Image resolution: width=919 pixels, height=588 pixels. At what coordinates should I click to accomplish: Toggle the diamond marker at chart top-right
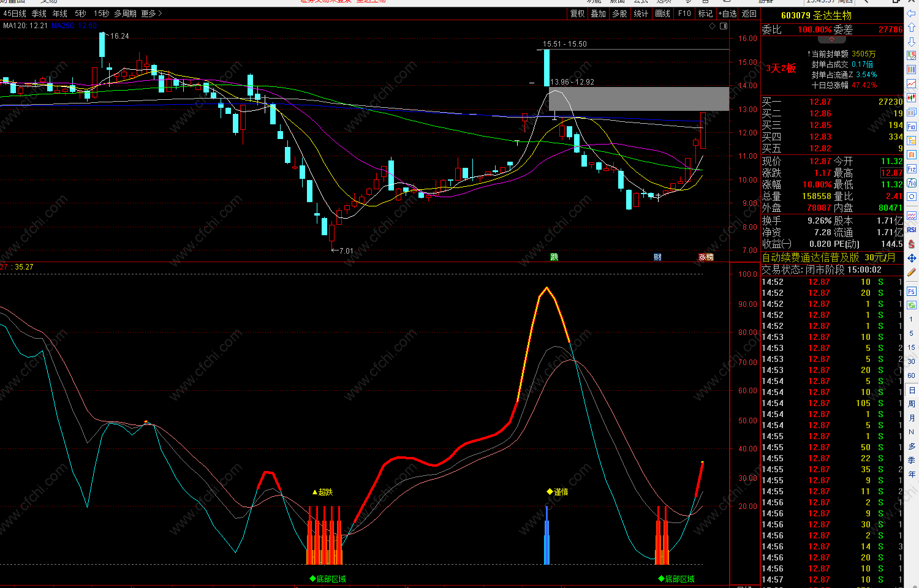tap(712, 26)
